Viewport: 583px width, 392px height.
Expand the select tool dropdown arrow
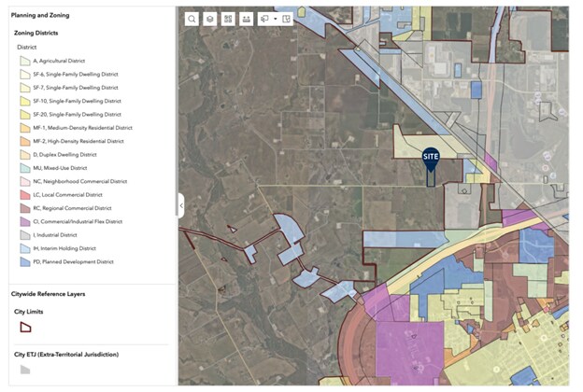tap(275, 19)
